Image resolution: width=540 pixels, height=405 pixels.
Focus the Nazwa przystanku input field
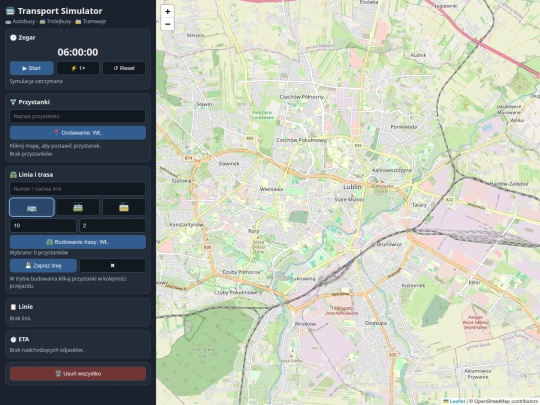pos(78,116)
